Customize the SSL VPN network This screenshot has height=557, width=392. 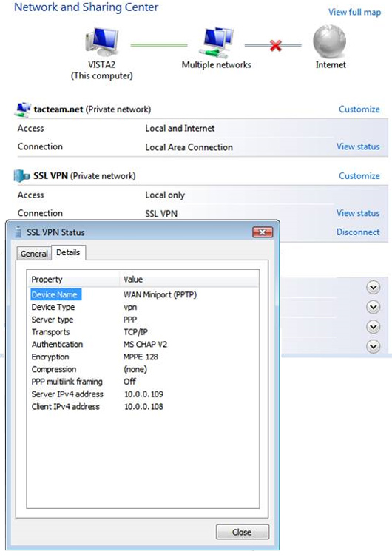click(359, 176)
